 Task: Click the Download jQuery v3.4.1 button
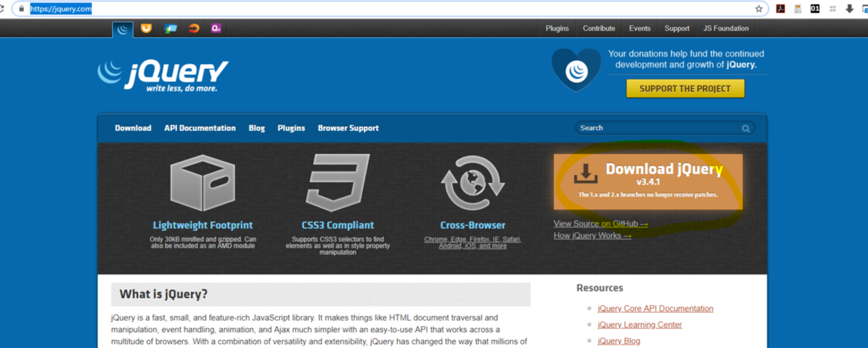[x=648, y=181]
